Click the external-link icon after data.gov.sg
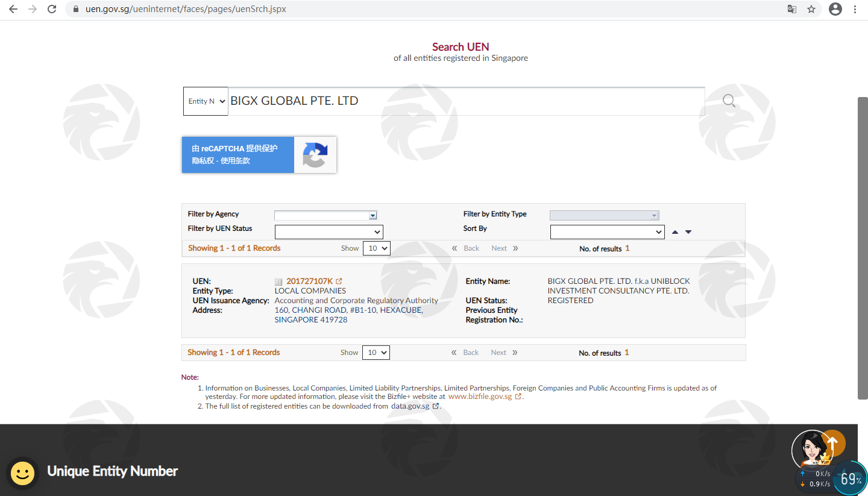Viewport: 868px width, 496px height. [436, 406]
